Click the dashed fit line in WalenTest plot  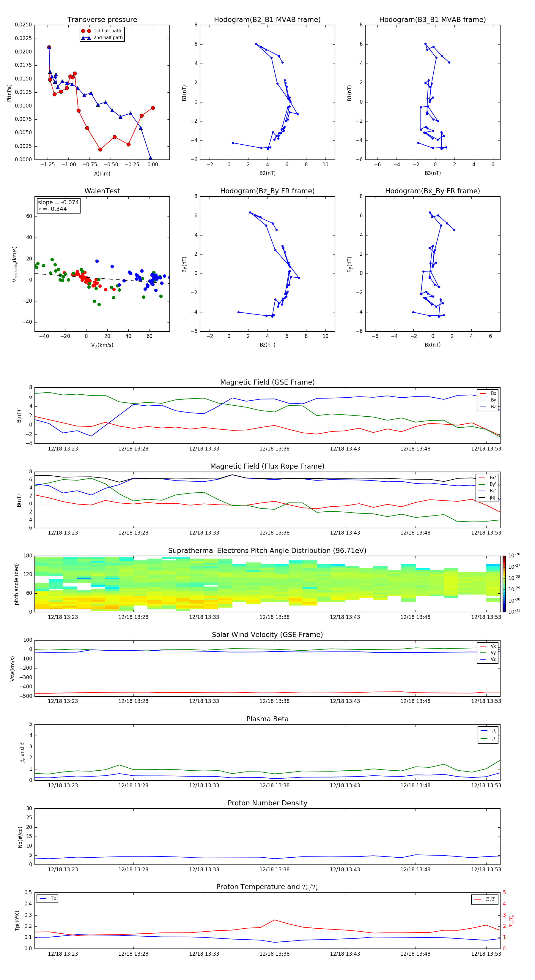pos(102,278)
